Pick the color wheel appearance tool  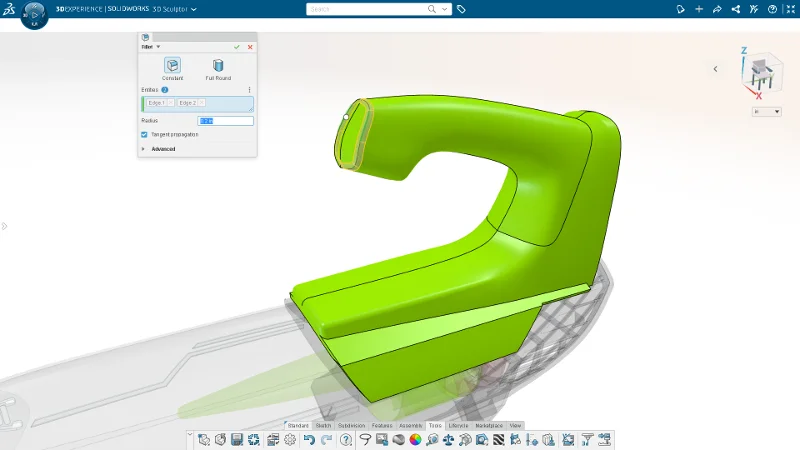pyautogui.click(x=415, y=439)
